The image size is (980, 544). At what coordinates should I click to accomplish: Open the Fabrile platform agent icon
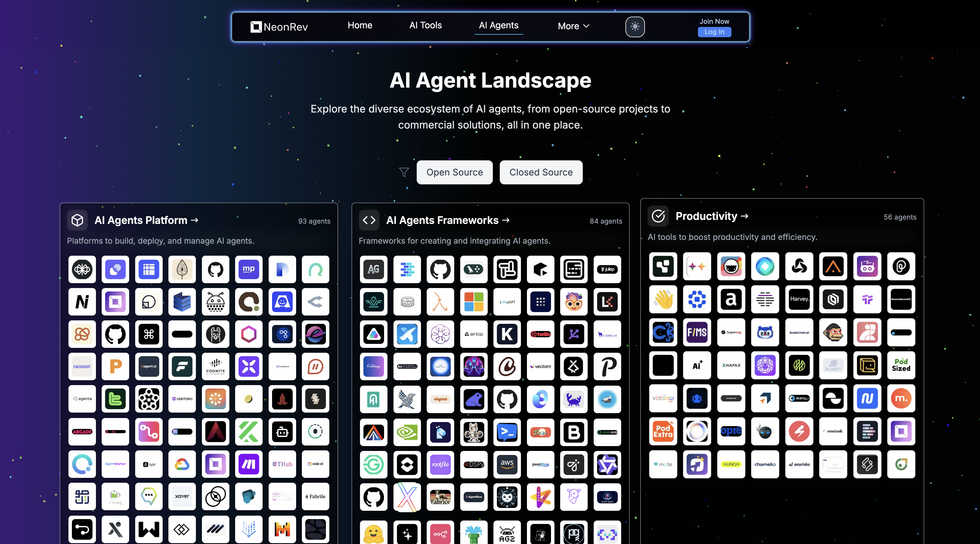point(315,496)
